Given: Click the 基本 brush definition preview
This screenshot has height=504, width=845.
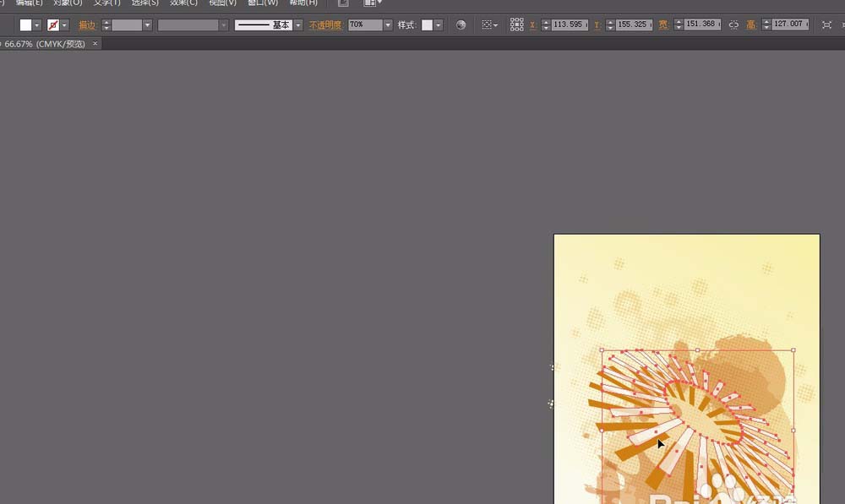Looking at the screenshot, I should (264, 24).
